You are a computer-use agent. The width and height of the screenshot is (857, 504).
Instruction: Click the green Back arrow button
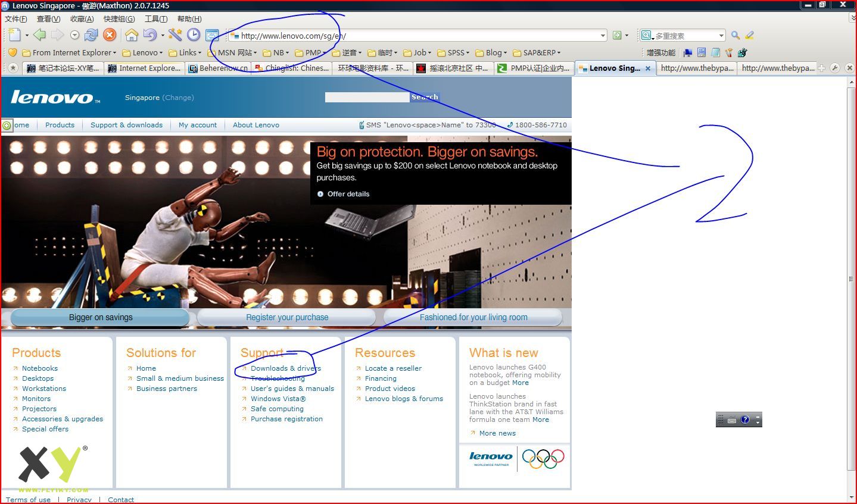pyautogui.click(x=39, y=35)
